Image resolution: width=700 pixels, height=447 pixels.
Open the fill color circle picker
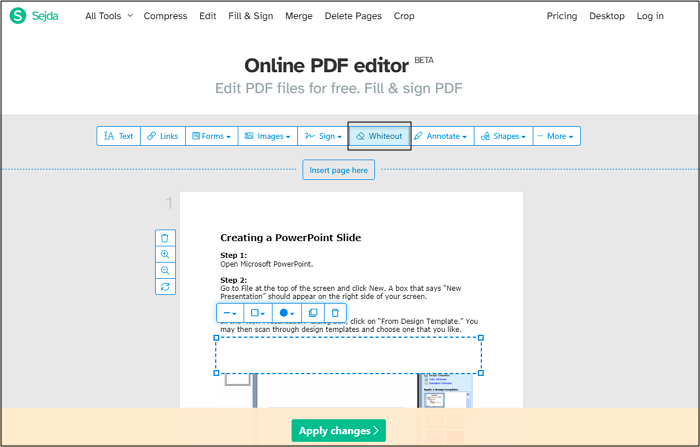click(287, 313)
